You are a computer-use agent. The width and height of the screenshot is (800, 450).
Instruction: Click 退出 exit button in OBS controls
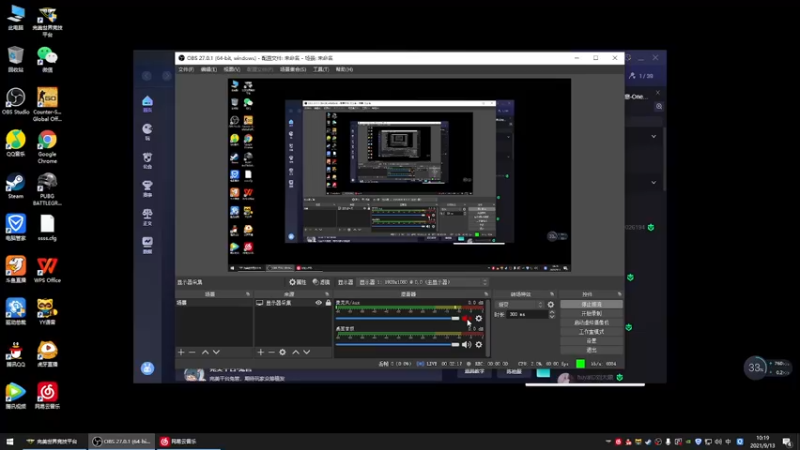[591, 350]
